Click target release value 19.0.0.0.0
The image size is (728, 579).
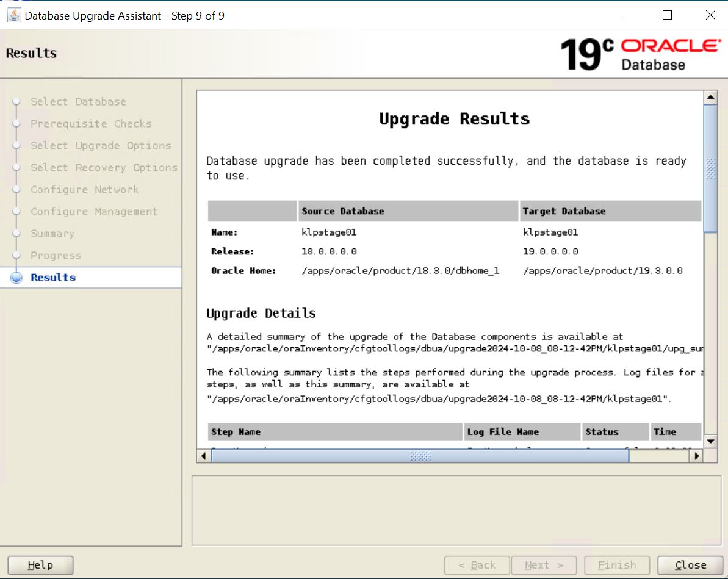pyautogui.click(x=550, y=251)
